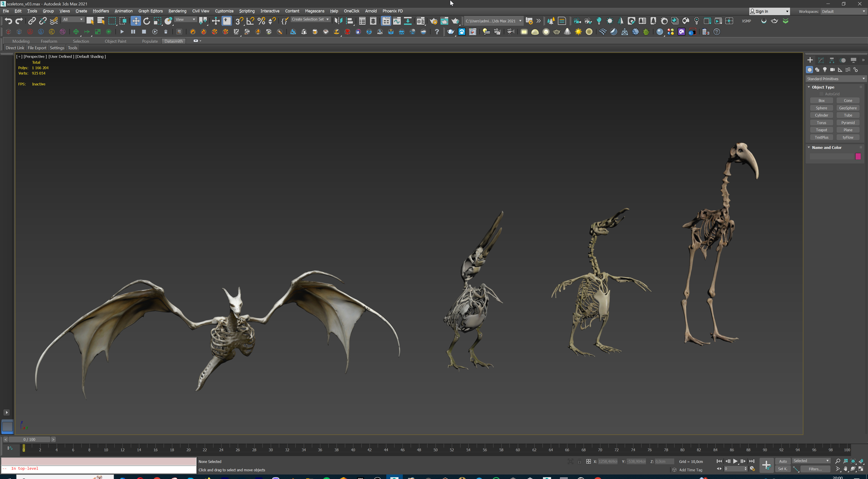
Task: Select the Shapes category icon
Action: point(817,70)
